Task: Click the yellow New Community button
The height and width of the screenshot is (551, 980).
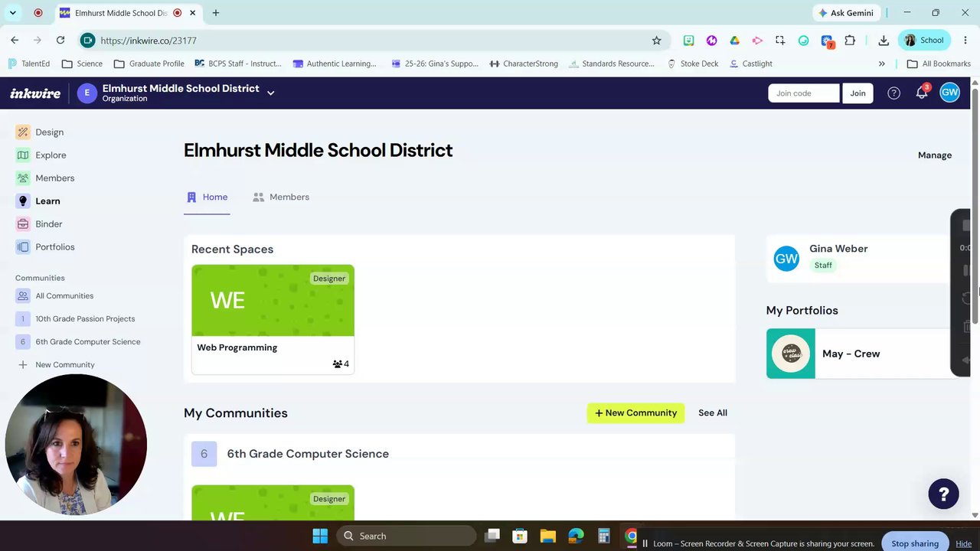Action: [x=636, y=413]
